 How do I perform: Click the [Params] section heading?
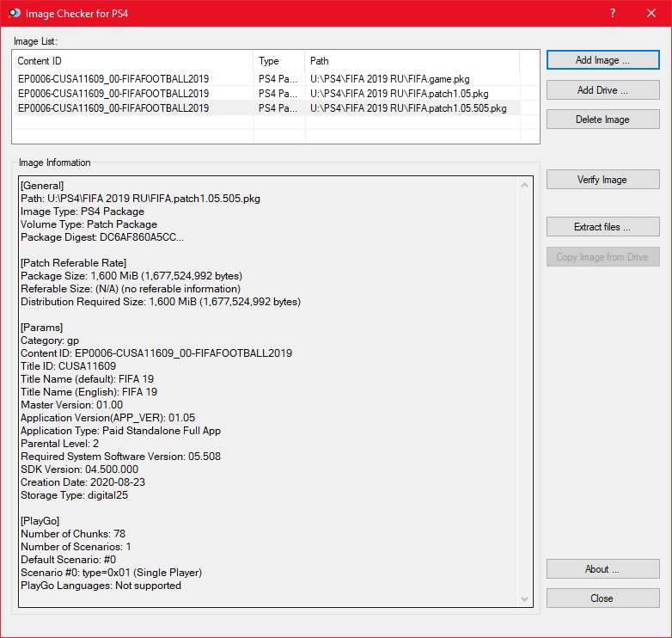pos(41,327)
